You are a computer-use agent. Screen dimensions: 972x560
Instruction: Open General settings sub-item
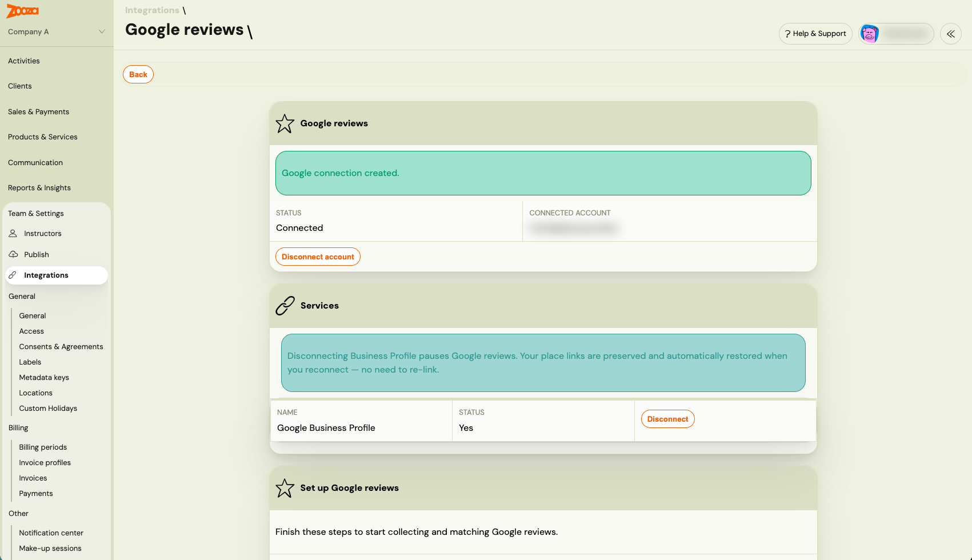(x=33, y=316)
